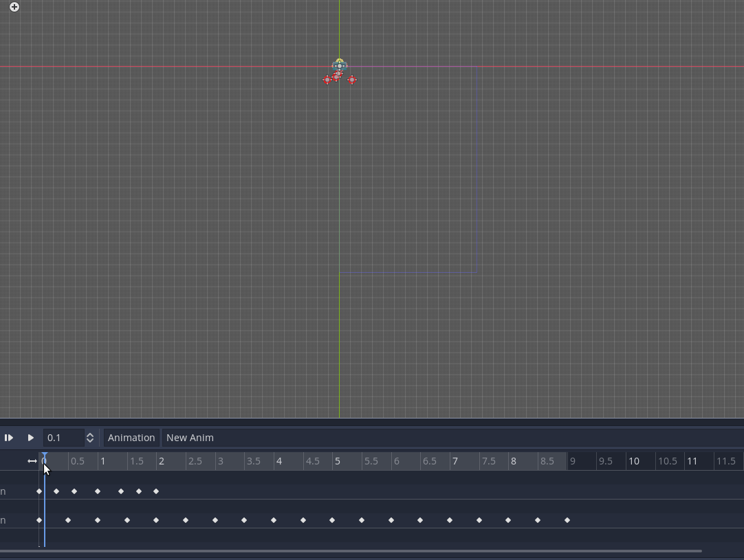Click the animation panel horizontal scrollbar
Viewport: 744px width, 560px height.
351,551
